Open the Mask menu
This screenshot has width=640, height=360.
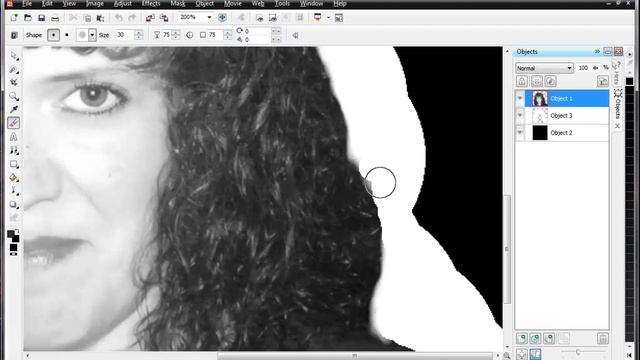coord(178,4)
